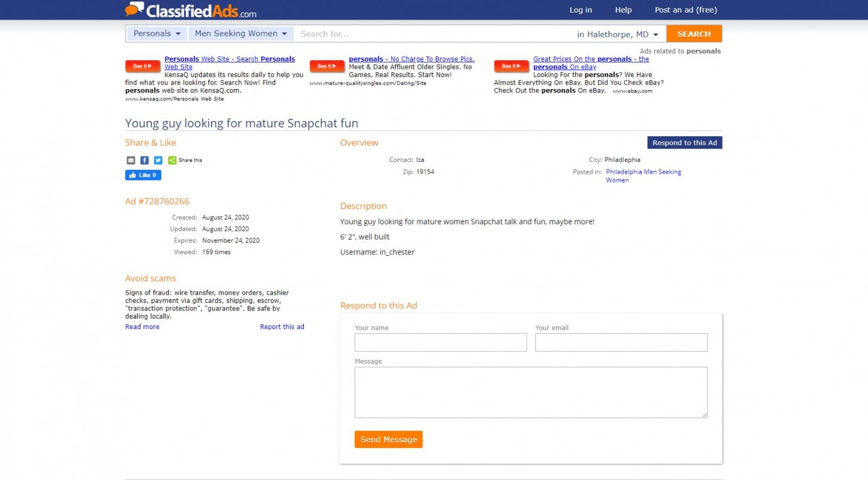Click See It button for KensaQ ad
This screenshot has height=480, width=868.
pyautogui.click(x=143, y=66)
